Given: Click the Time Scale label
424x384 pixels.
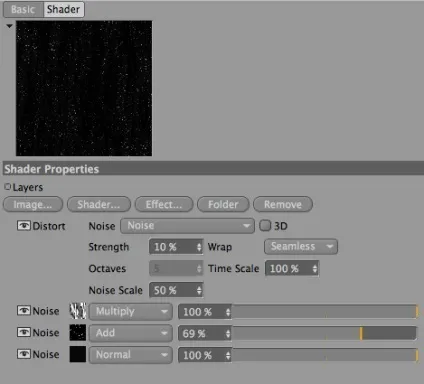Looking at the screenshot, I should pos(233,269).
